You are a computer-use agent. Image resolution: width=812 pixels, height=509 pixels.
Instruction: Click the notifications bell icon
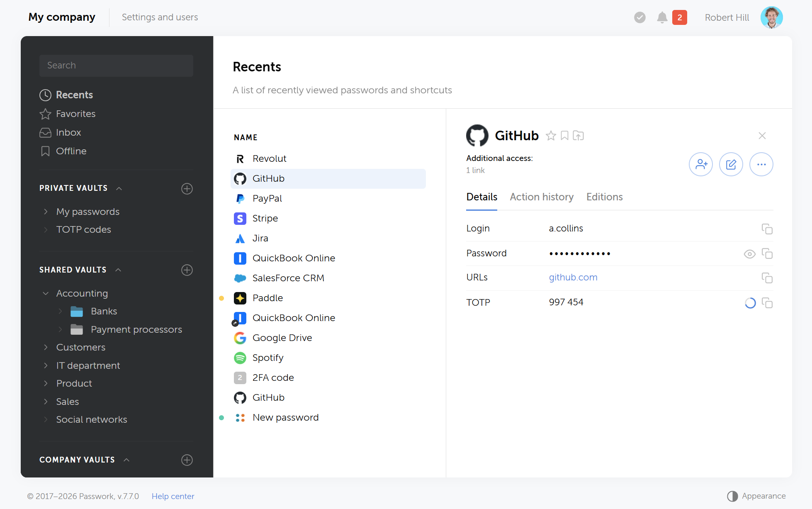662,17
